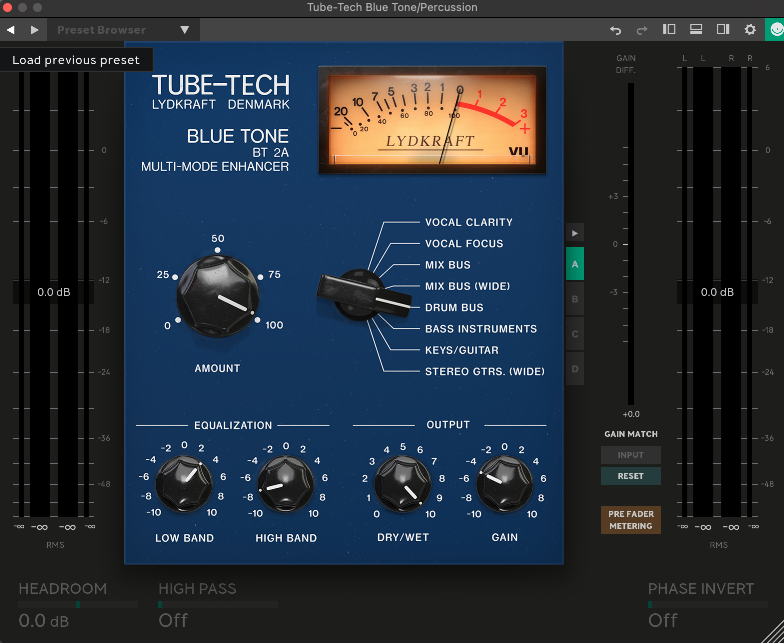Toggle Pre Fader Metering
Viewport: 784px width, 643px height.
tap(630, 520)
